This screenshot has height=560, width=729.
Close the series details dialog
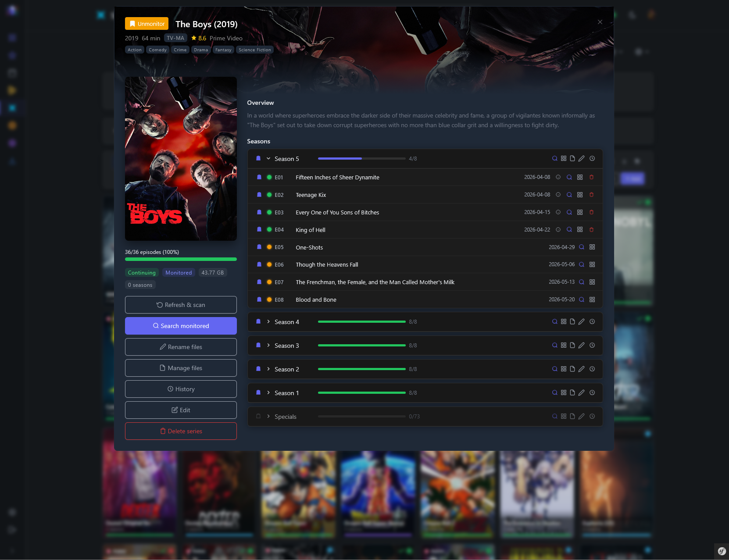(x=600, y=22)
